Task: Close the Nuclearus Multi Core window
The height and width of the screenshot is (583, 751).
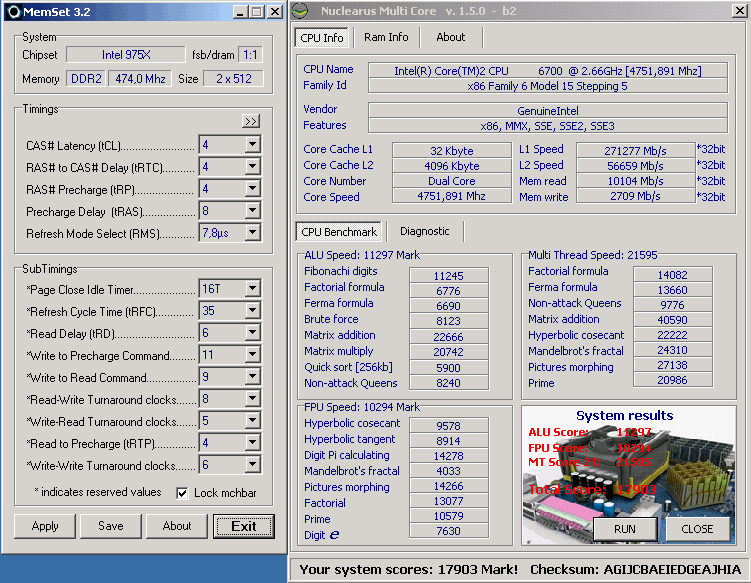Action: (740, 11)
